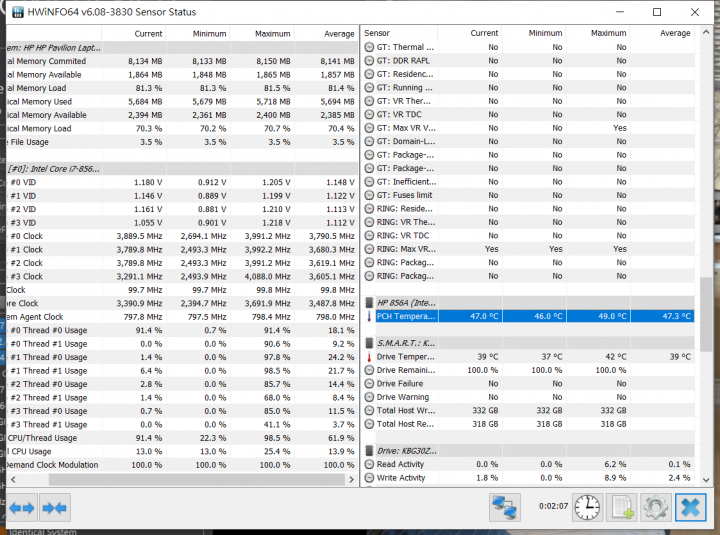Click right pane vertical scrollbar down arrow
The image size is (720, 535).
(706, 480)
